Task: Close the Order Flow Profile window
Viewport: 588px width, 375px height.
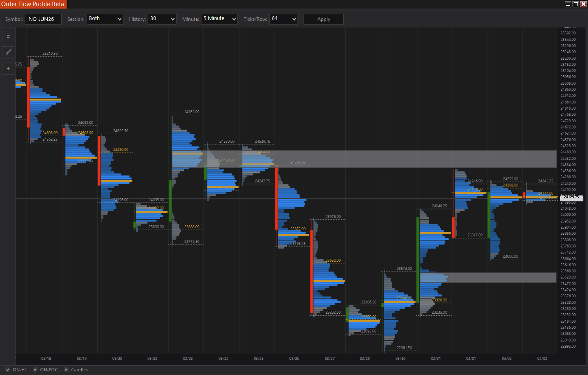Action: click(584, 4)
